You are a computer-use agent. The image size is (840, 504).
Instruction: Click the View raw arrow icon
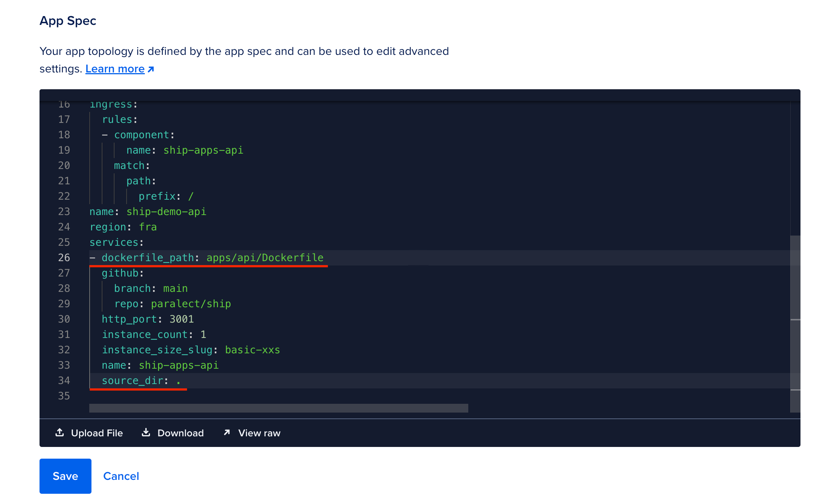coord(227,433)
